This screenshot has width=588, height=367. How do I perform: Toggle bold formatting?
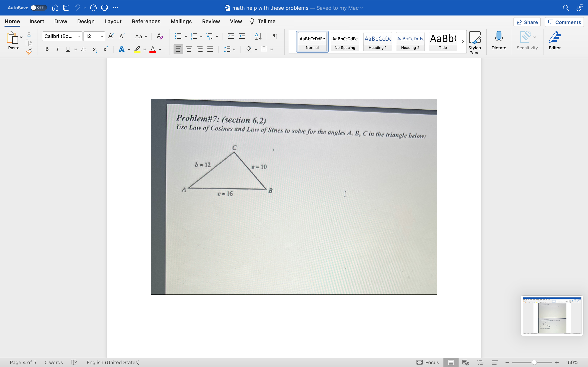[47, 49]
